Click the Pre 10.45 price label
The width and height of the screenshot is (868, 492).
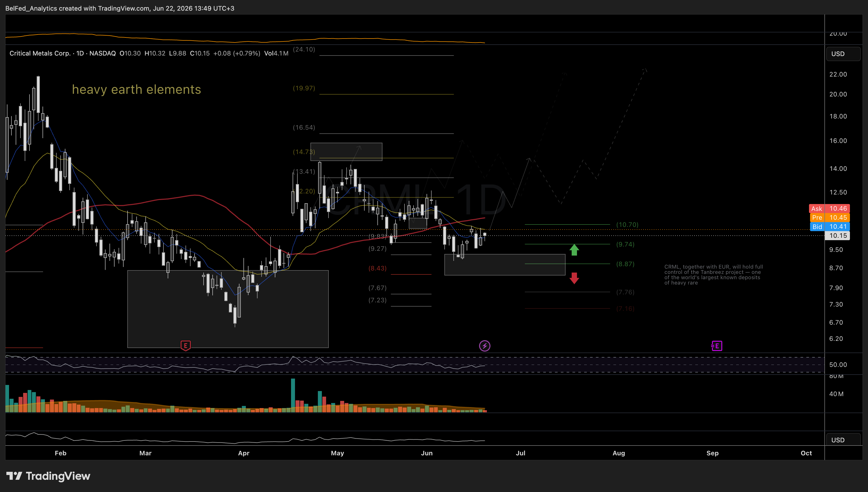click(x=829, y=218)
